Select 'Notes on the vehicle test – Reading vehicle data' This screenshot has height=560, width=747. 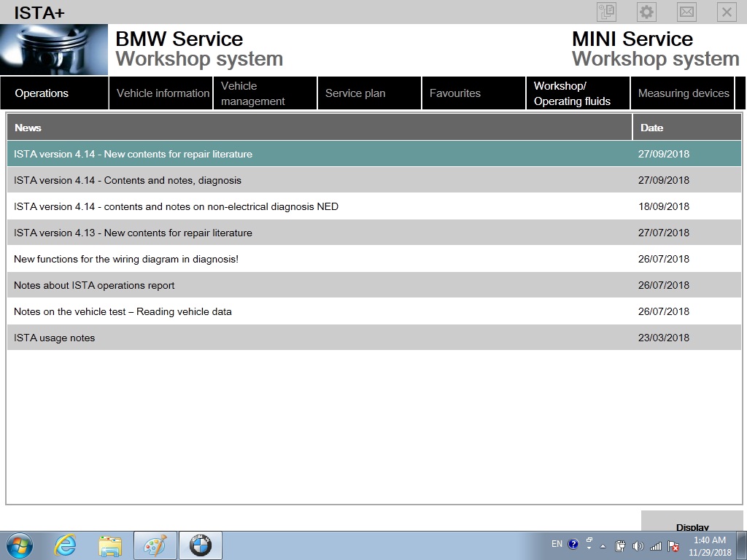click(x=374, y=311)
